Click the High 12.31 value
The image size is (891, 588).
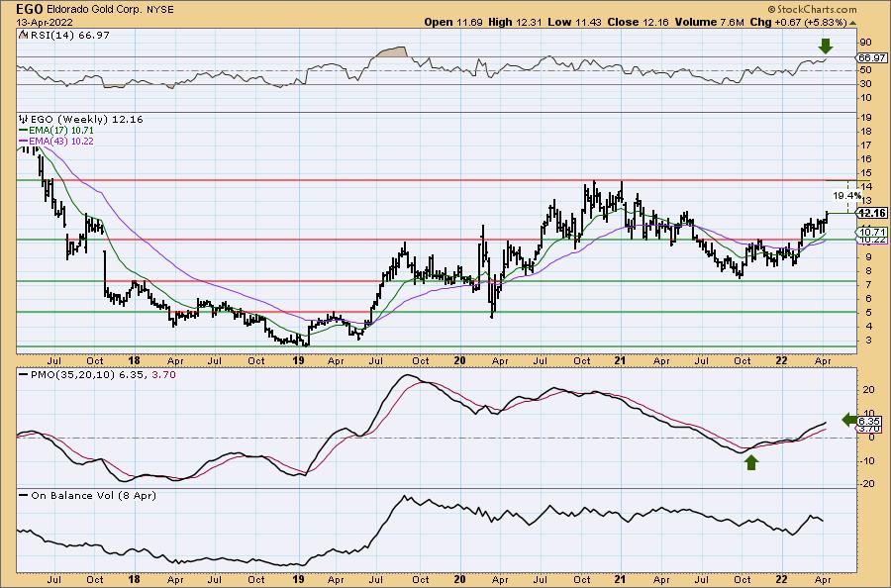pyautogui.click(x=515, y=22)
